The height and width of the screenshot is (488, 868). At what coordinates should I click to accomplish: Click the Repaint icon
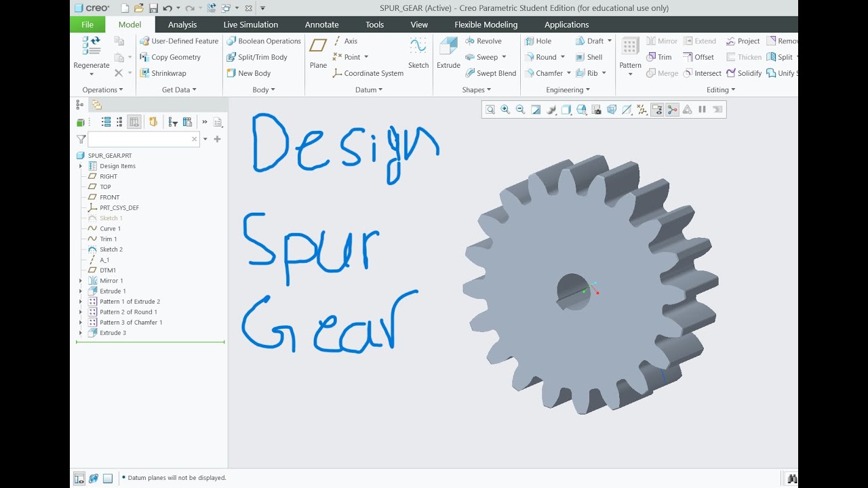click(536, 109)
